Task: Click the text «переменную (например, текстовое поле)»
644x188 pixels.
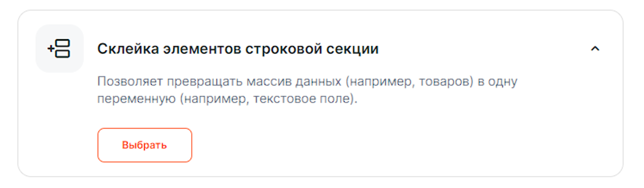Action: point(227,99)
